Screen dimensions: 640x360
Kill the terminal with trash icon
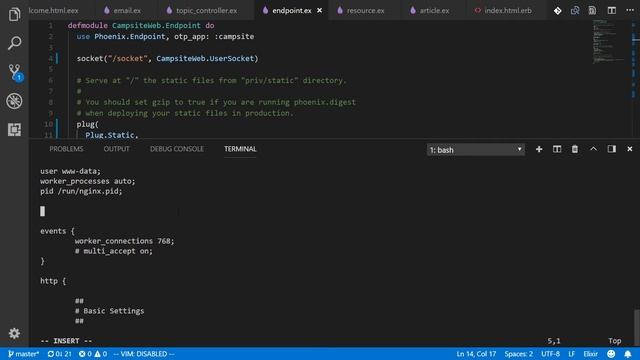[575, 149]
